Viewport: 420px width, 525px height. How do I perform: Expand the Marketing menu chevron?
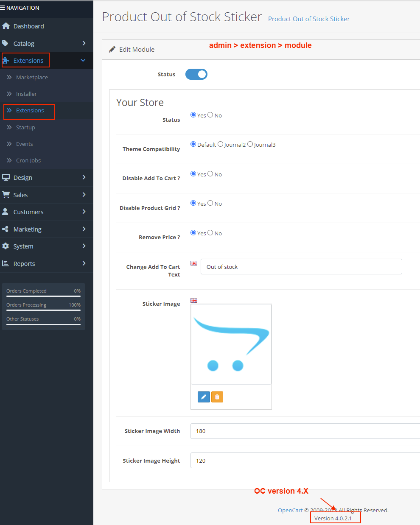pyautogui.click(x=84, y=229)
